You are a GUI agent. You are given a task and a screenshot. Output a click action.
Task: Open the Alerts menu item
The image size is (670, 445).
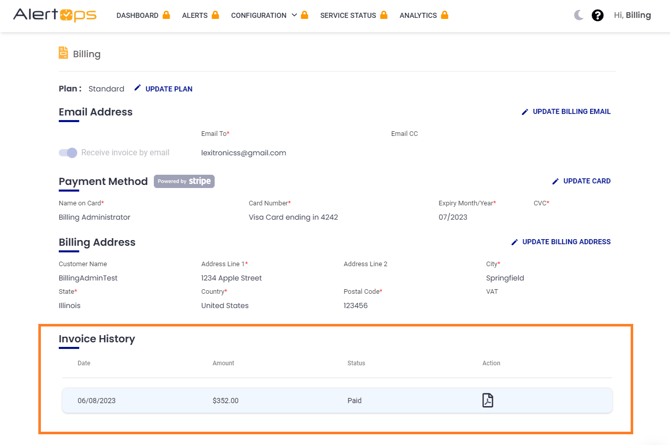194,15
